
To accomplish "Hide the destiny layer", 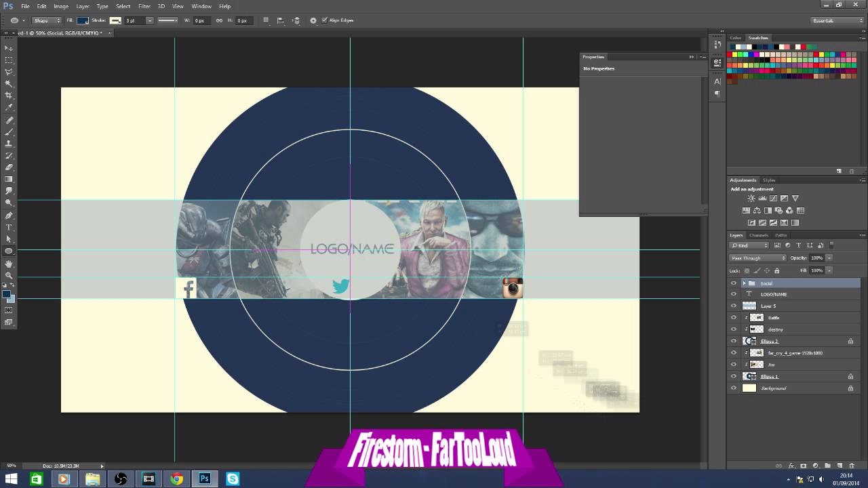I will (x=733, y=329).
